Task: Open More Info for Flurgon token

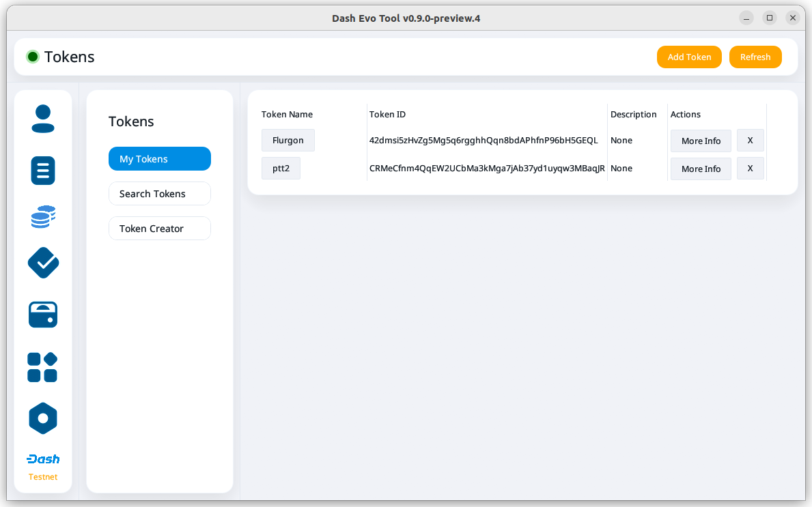Action: coord(701,141)
